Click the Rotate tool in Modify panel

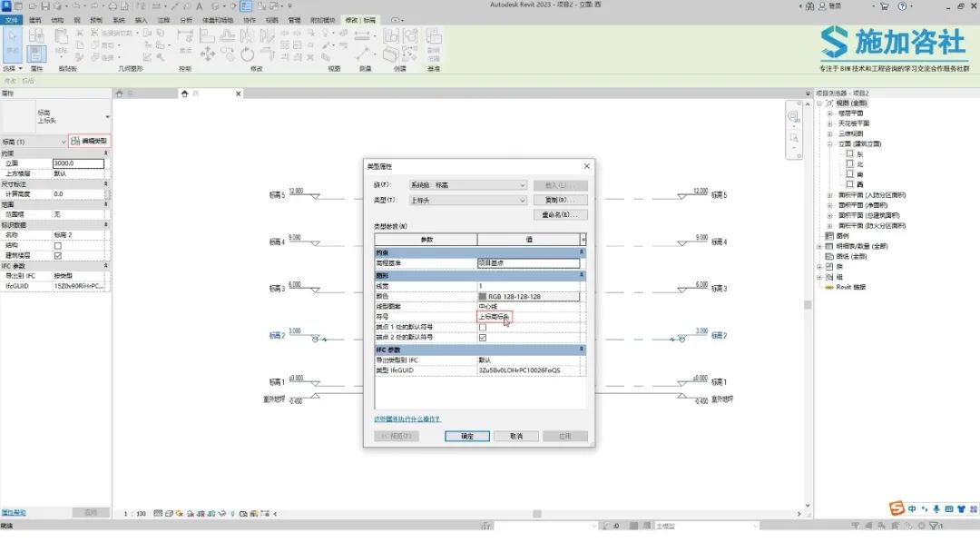pyautogui.click(x=247, y=54)
